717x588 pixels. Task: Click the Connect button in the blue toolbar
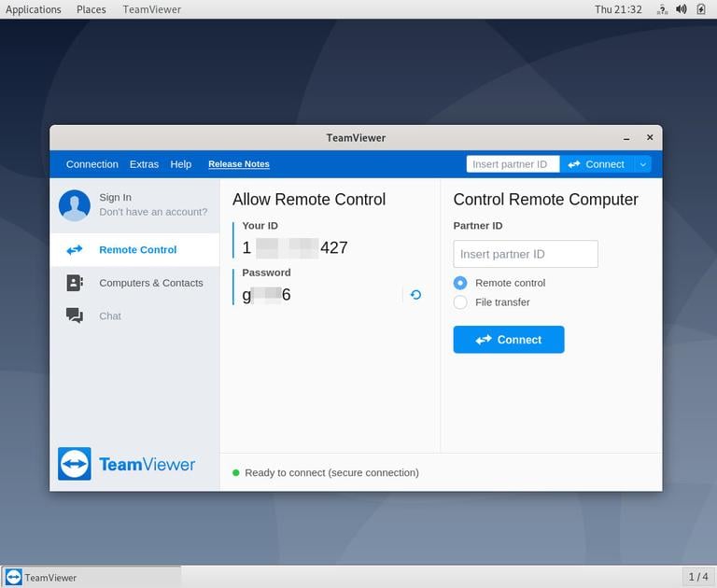point(597,164)
